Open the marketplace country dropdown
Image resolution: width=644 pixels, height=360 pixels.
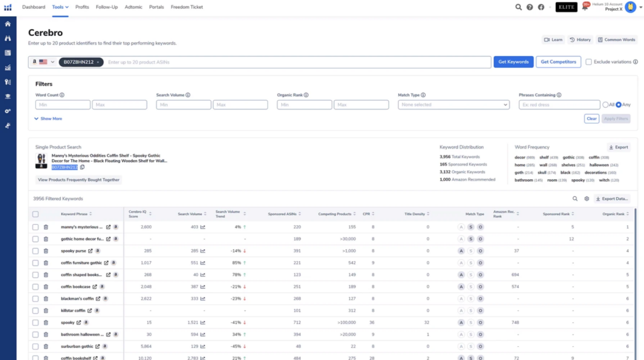(43, 62)
